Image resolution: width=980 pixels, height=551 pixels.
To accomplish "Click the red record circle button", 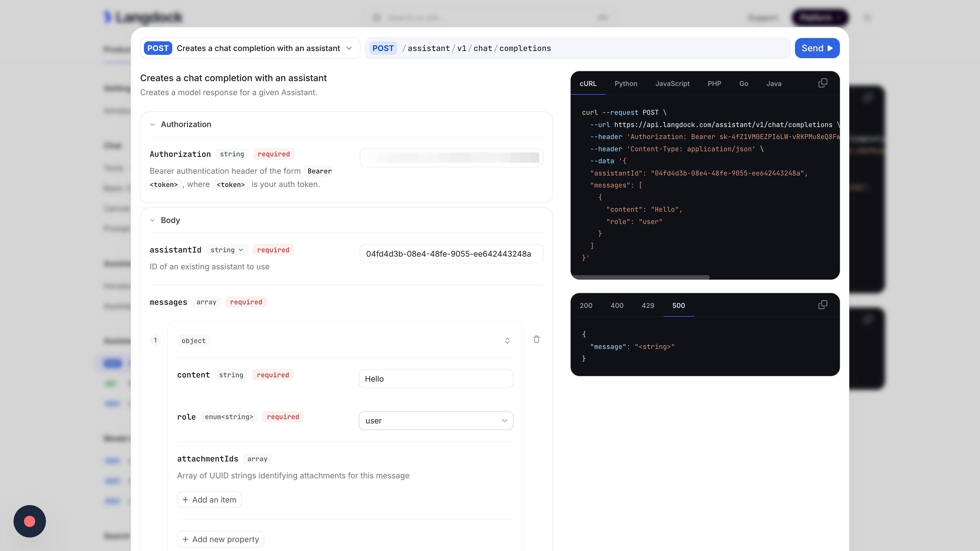I will 30,521.
